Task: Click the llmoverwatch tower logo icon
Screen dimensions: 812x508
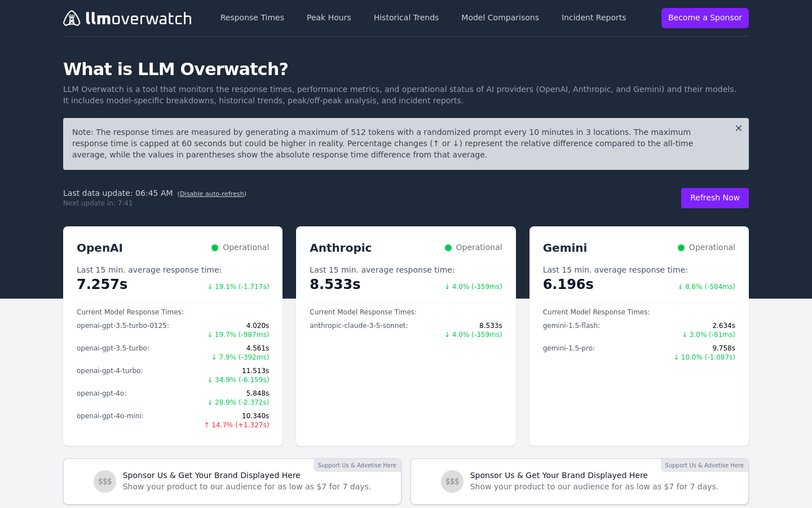Action: point(72,18)
